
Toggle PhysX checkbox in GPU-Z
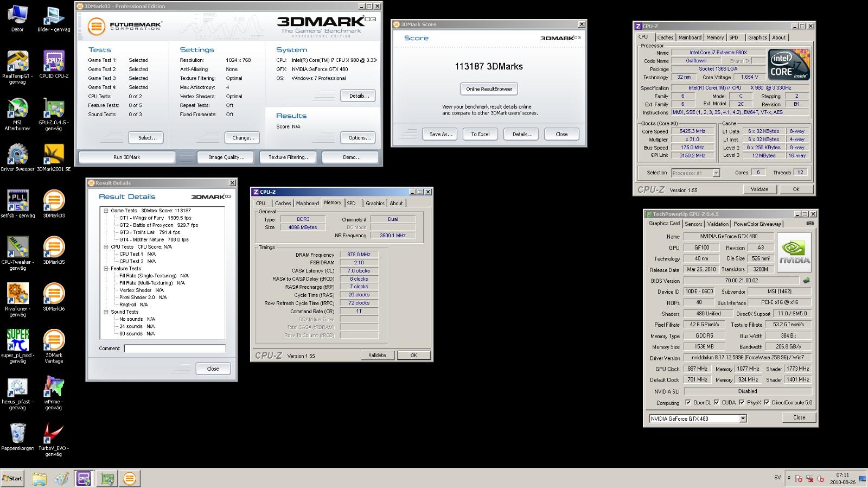point(742,402)
